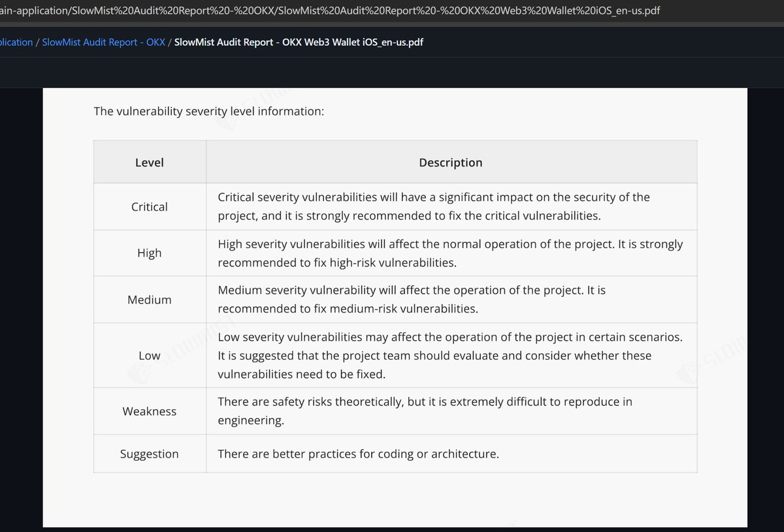Click the Weakness description about safety risks
The height and width of the screenshot is (532, 784).
pyautogui.click(x=425, y=411)
